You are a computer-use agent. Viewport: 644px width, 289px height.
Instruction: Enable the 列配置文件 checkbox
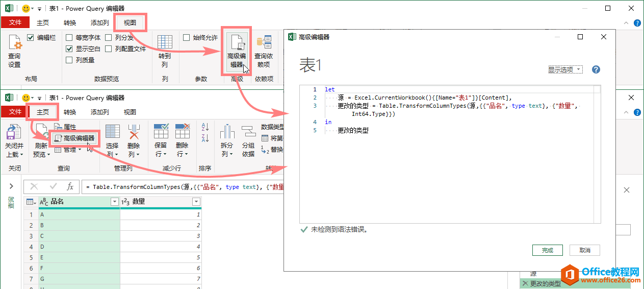(109, 49)
